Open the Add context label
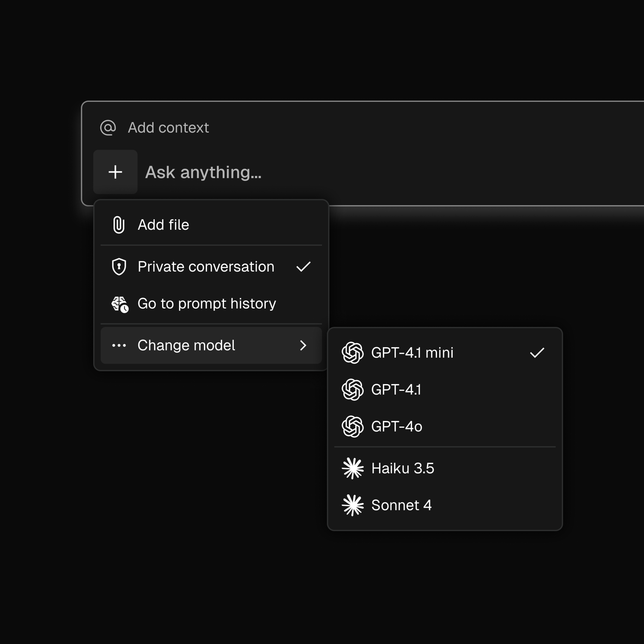 [x=168, y=128]
